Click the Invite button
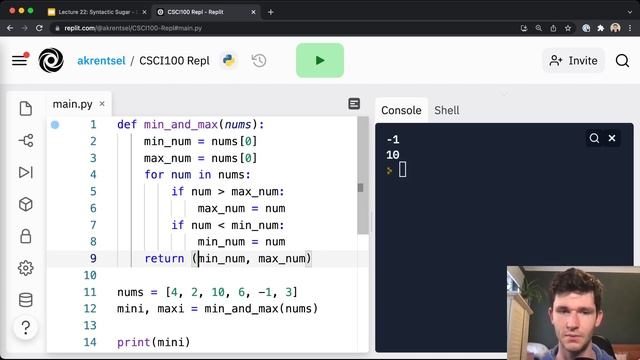 pos(573,60)
